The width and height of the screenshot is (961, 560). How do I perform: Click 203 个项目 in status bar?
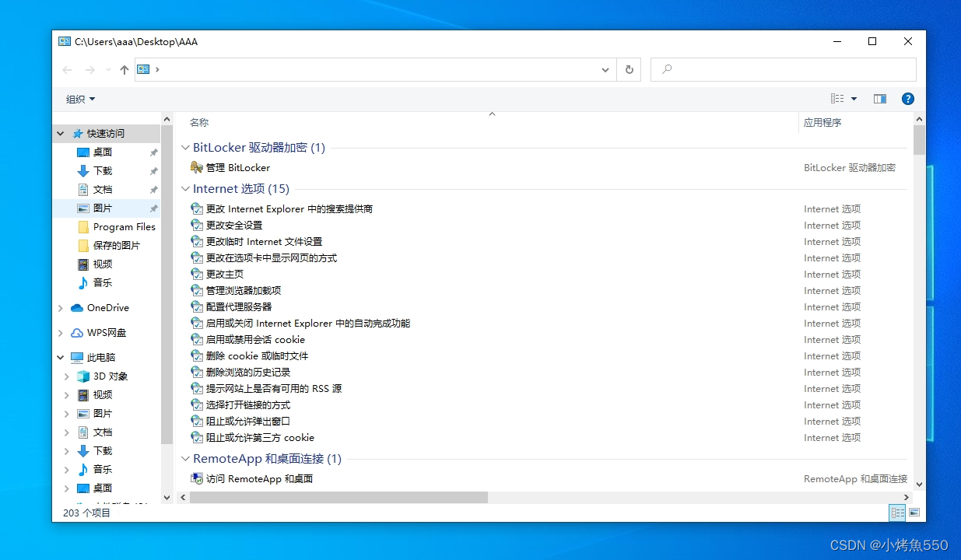(x=86, y=513)
